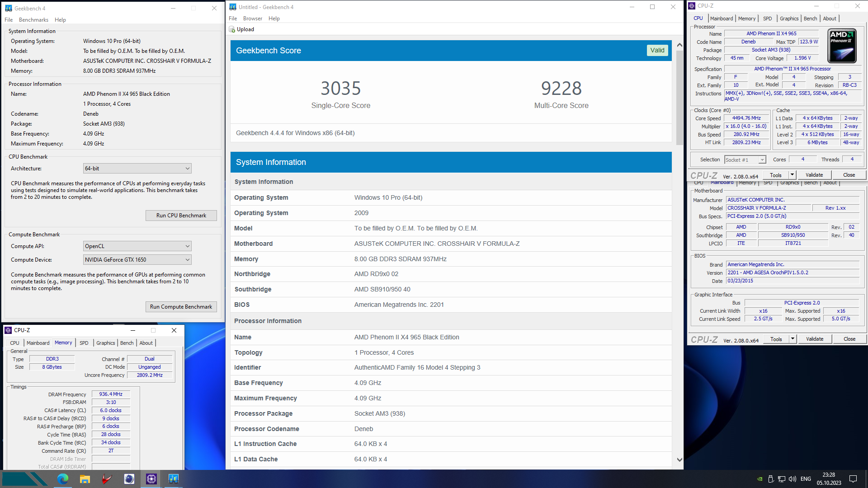Open the Architecture 64-bit dropdown
Image resolution: width=868 pixels, height=488 pixels.
click(137, 169)
